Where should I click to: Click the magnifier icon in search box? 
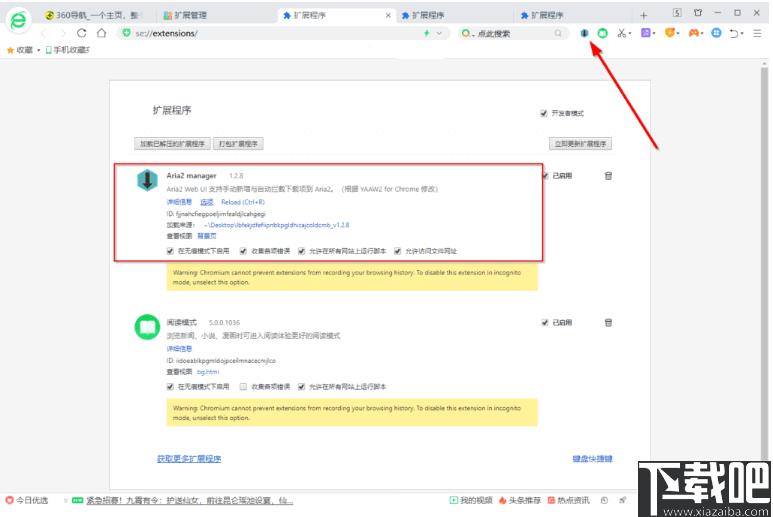[558, 33]
